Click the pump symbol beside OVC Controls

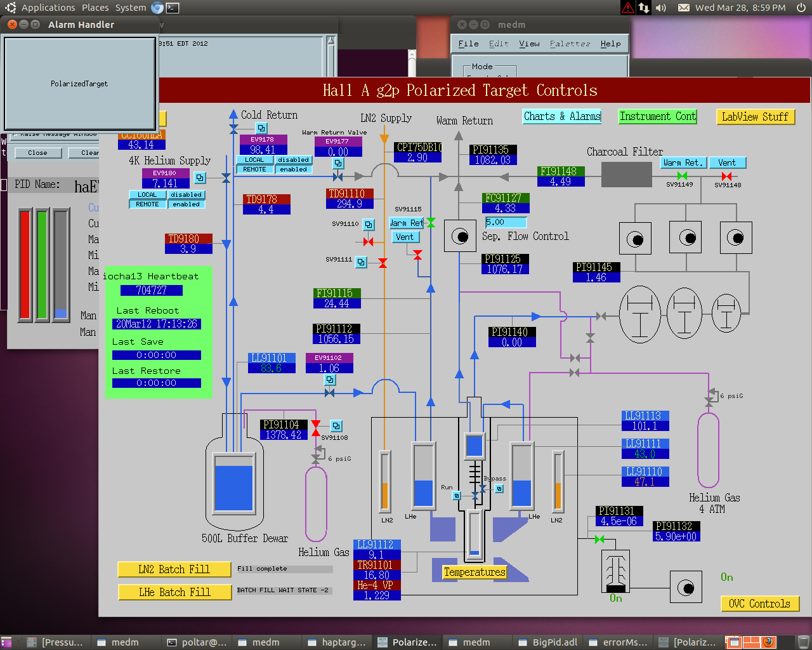pos(686,587)
